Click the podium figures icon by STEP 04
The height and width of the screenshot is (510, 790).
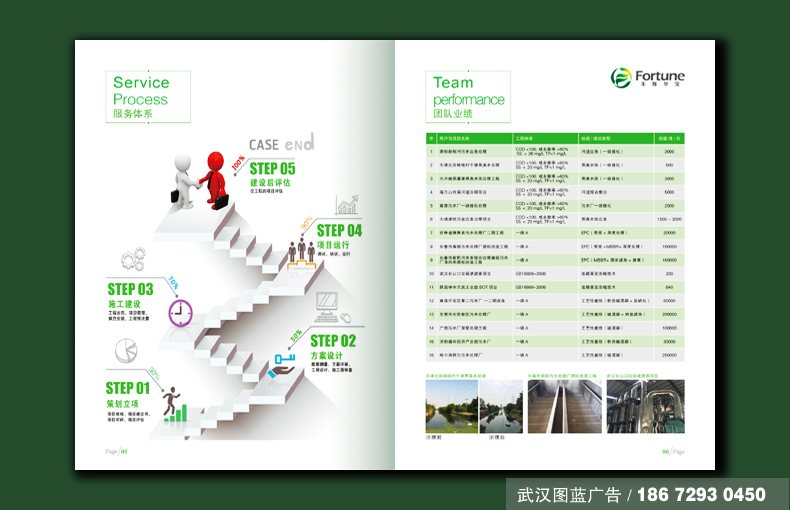point(300,251)
